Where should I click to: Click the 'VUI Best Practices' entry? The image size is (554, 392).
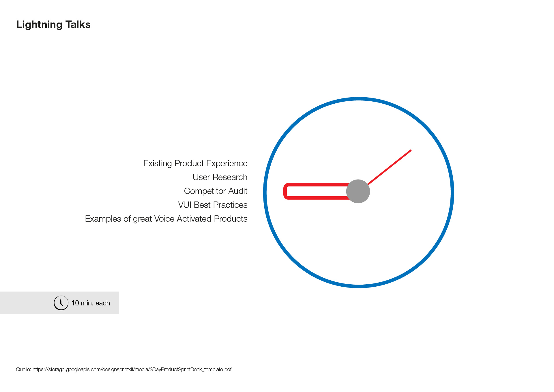(213, 205)
